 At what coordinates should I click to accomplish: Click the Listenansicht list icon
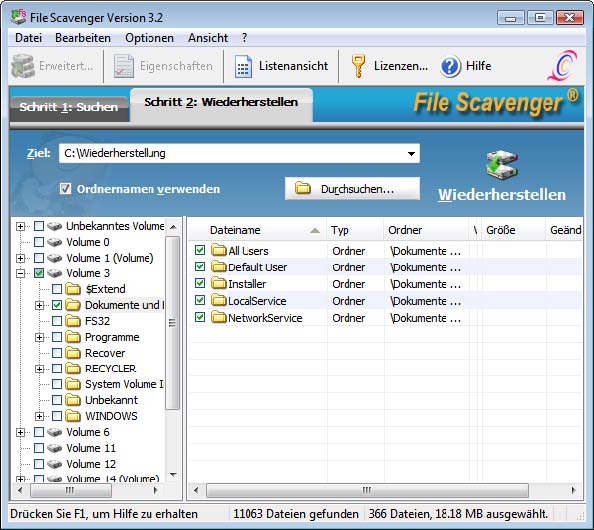tap(243, 66)
